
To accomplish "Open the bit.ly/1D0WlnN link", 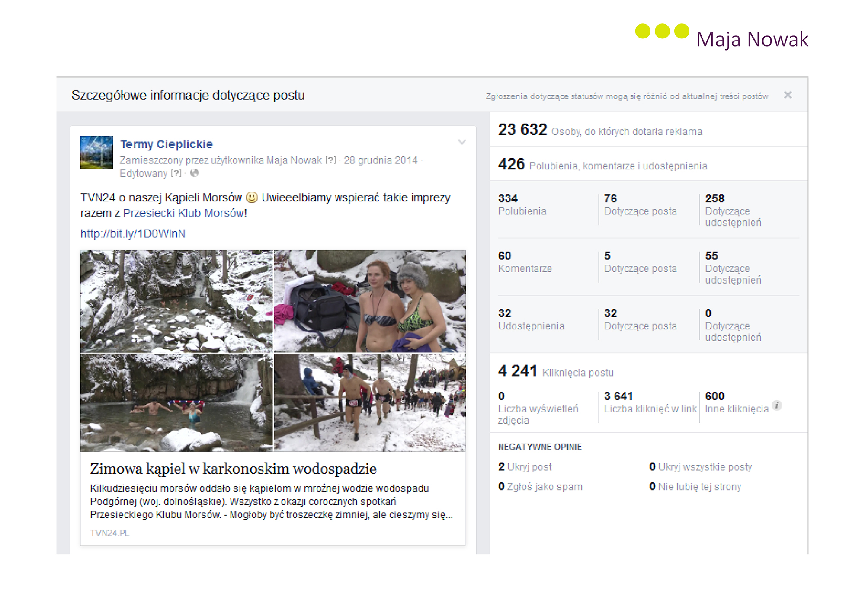I will click(x=133, y=233).
